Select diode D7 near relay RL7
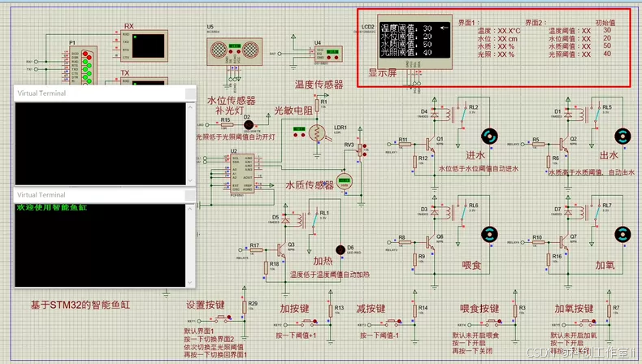 [x=568, y=213]
